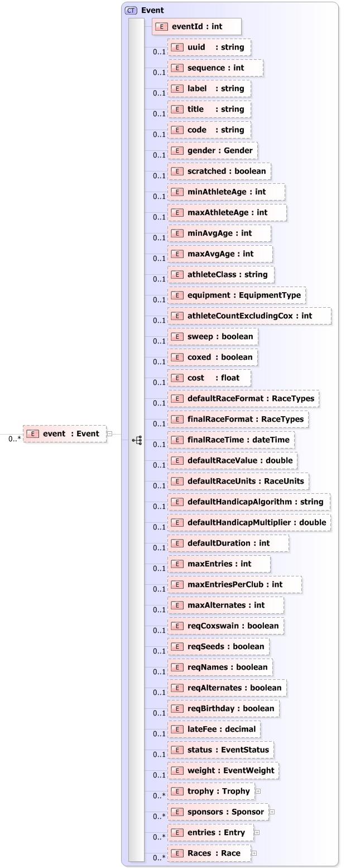This screenshot has width=346, height=868.
Task: Click the CT icon beside Event
Action: coord(131,10)
